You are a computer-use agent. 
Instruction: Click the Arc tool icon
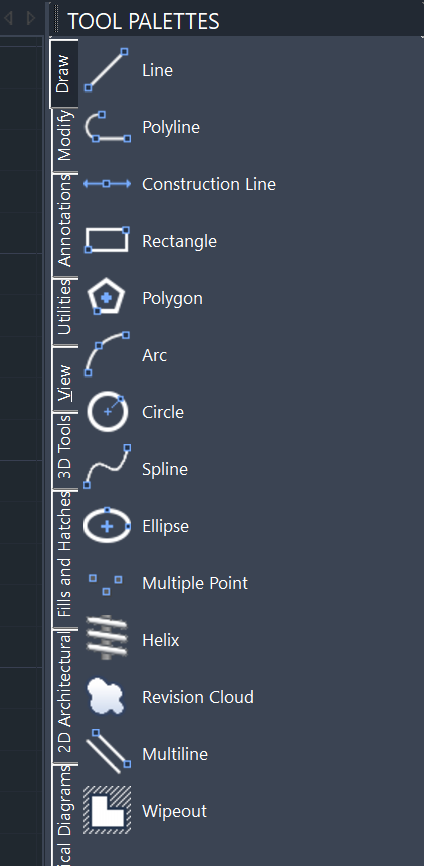107,354
